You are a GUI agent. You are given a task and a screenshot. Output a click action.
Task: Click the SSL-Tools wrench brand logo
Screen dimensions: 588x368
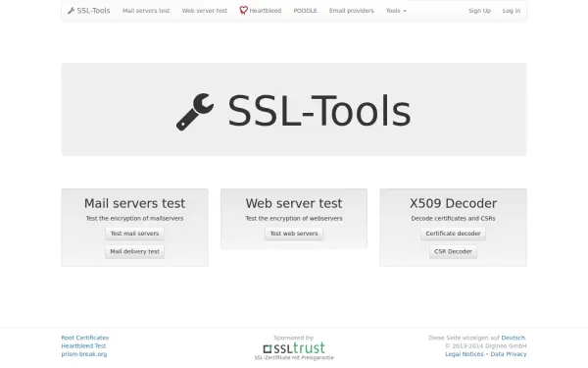89,11
